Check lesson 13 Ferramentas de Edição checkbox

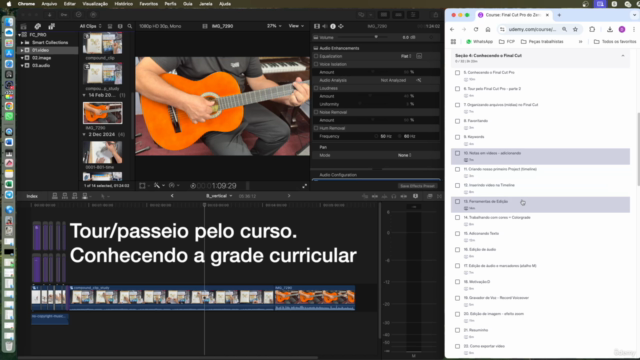[458, 202]
